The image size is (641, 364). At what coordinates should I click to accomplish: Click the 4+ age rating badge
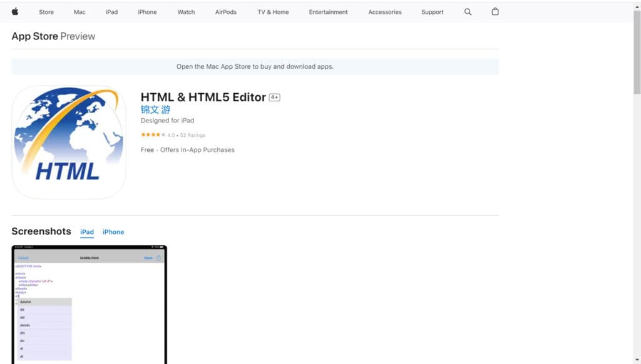coord(274,97)
